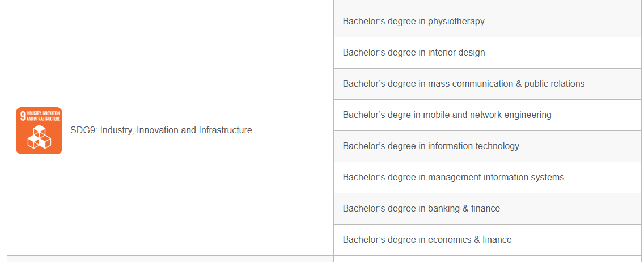Viewport: 644px width, 262px height.
Task: Open Bachelor's degree in information technology
Action: pyautogui.click(x=430, y=146)
